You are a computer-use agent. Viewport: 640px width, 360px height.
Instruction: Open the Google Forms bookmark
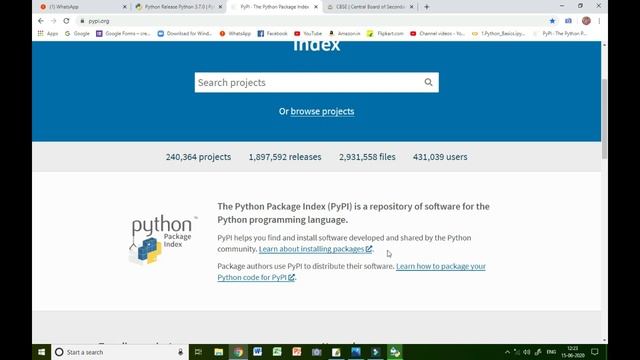click(x=123, y=33)
